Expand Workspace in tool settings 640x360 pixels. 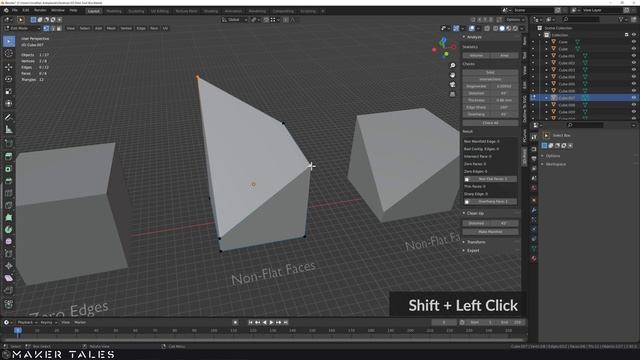point(556,164)
